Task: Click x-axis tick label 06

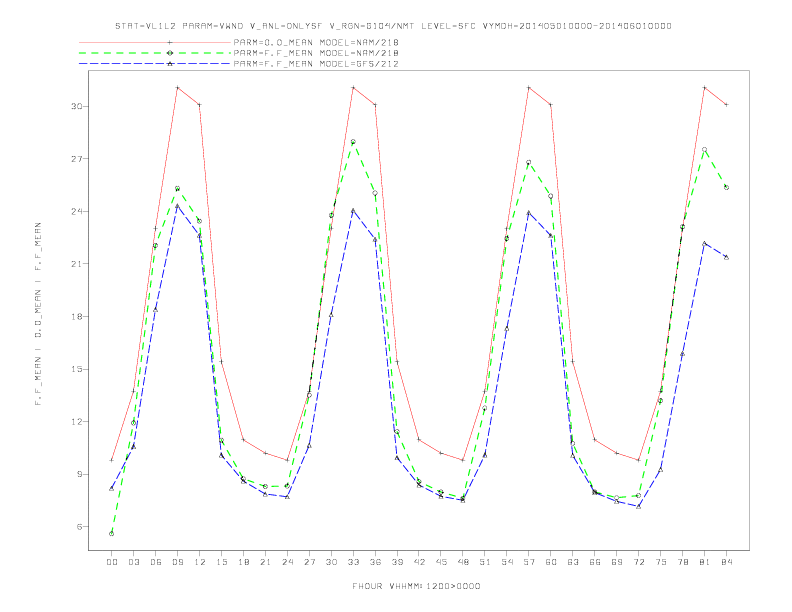Action: tap(156, 562)
